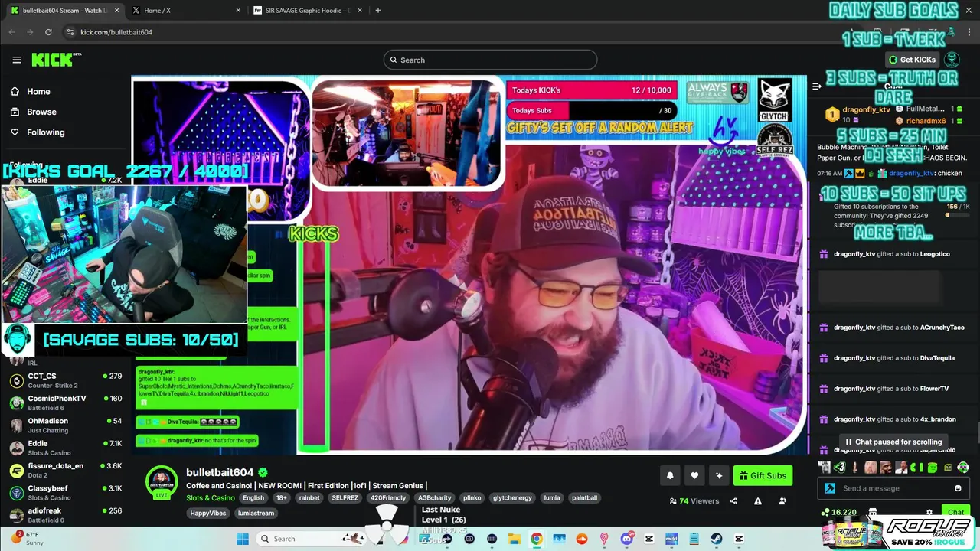Image resolution: width=980 pixels, height=551 pixels.
Task: Click the glytchenergy tag
Action: [514, 497]
